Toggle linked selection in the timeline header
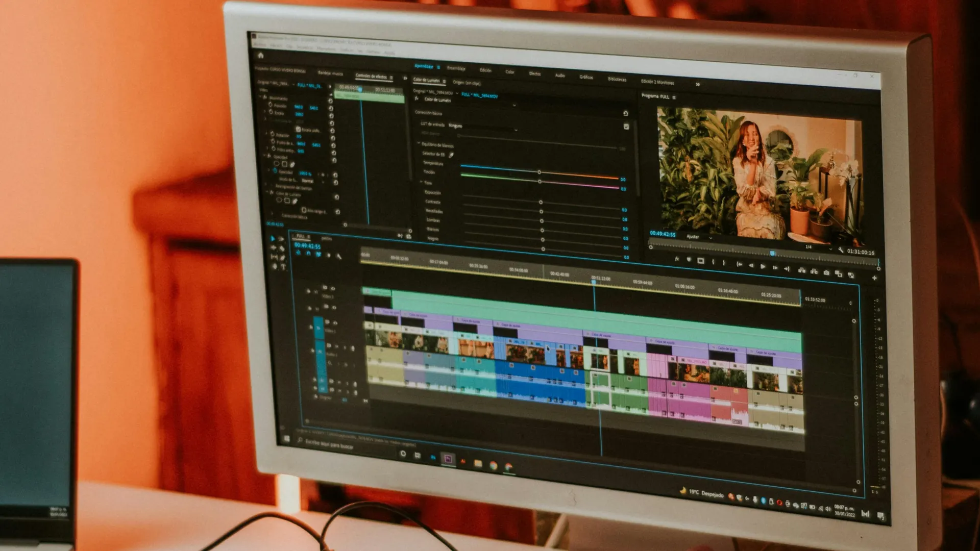The width and height of the screenshot is (980, 551). click(318, 255)
